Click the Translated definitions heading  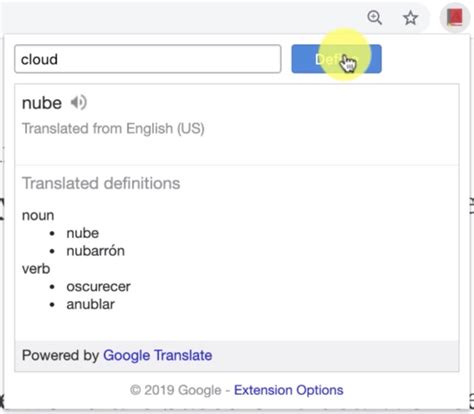click(x=101, y=183)
